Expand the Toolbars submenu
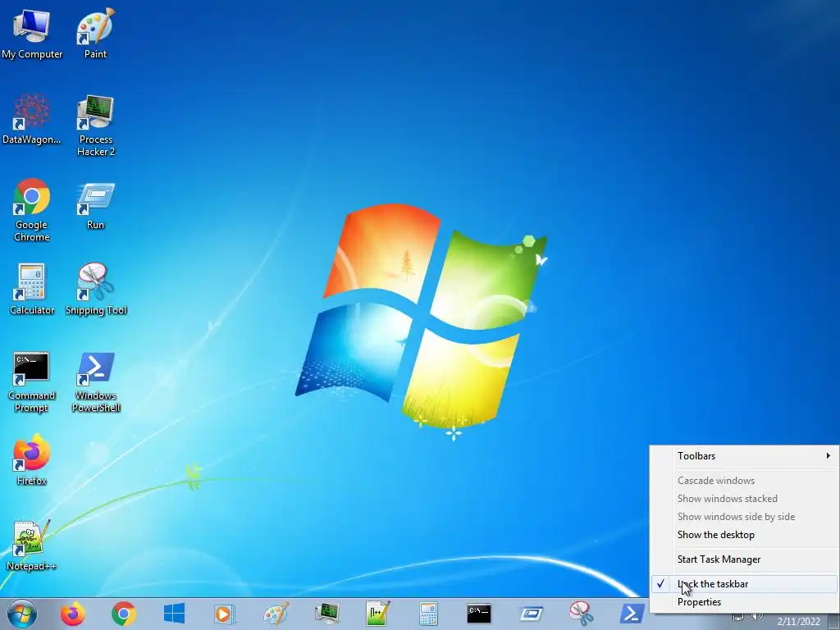 pyautogui.click(x=745, y=456)
